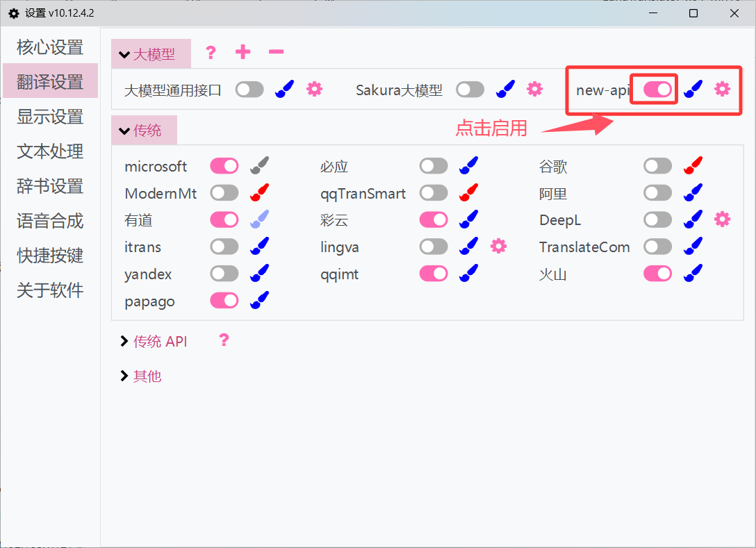Viewport: 756px width, 548px height.
Task: Click the question mark beside 传统 API
Action: [223, 340]
